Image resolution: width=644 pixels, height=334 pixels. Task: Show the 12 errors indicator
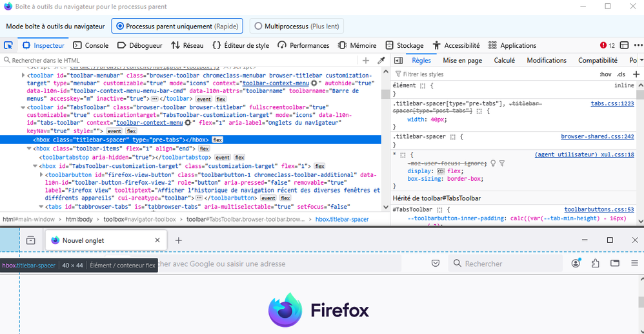pos(607,45)
